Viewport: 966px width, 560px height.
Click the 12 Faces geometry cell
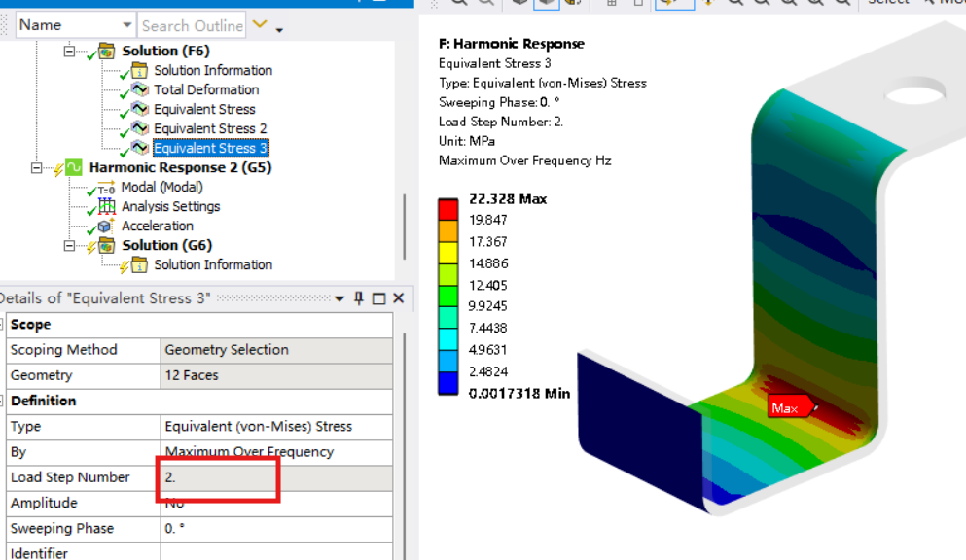click(x=276, y=375)
